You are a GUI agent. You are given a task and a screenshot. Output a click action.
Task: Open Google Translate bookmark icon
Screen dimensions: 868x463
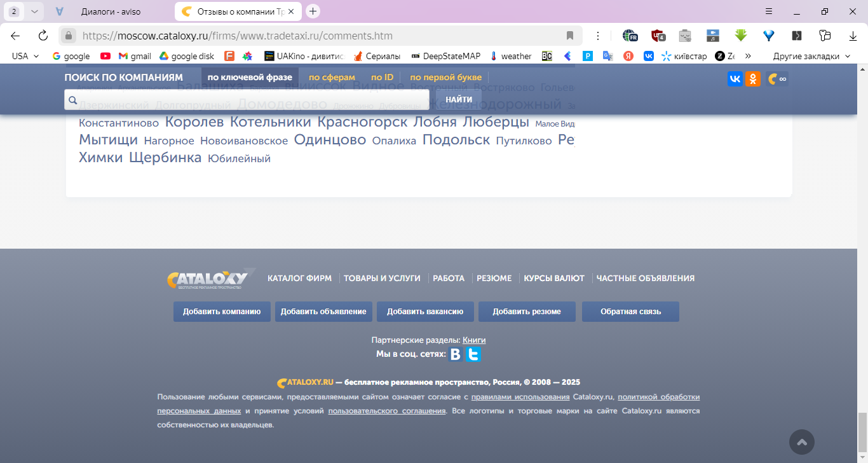pyautogui.click(x=608, y=56)
